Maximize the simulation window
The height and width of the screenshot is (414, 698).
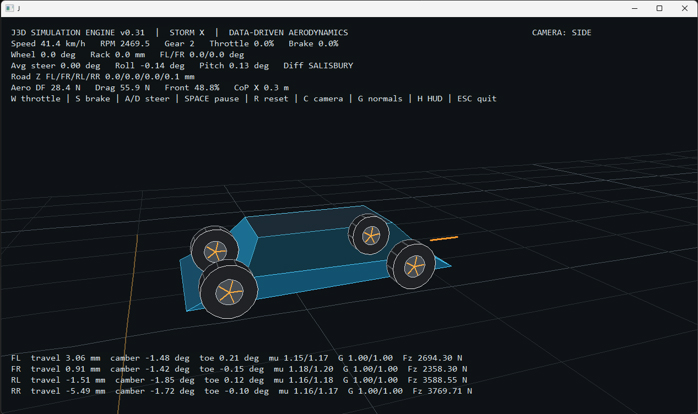point(659,8)
